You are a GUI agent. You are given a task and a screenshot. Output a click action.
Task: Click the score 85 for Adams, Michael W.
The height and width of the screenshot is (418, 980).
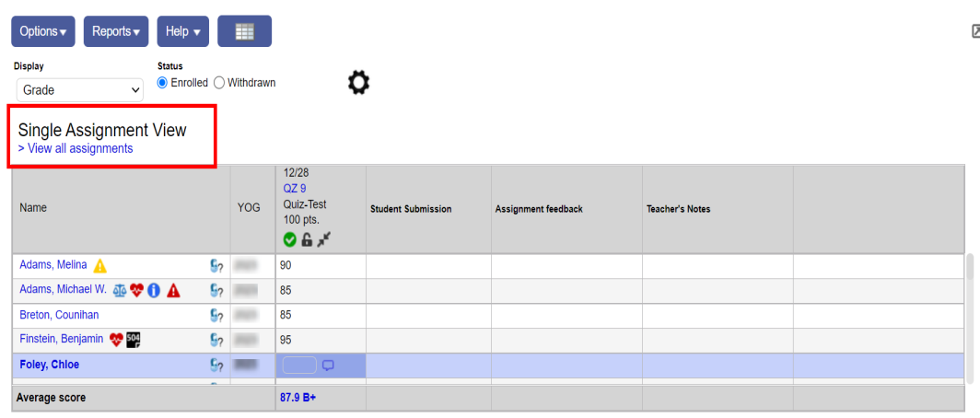[x=286, y=291]
